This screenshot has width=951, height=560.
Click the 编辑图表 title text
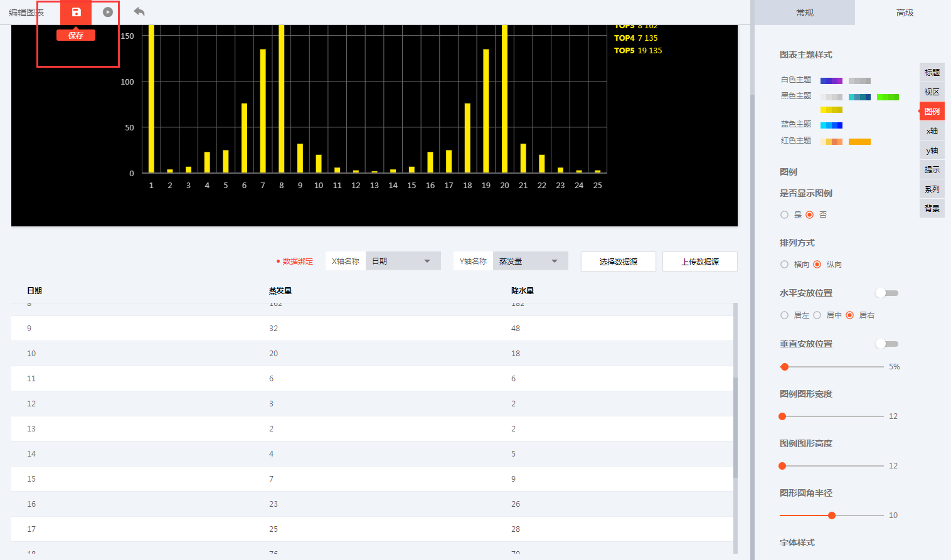point(26,13)
